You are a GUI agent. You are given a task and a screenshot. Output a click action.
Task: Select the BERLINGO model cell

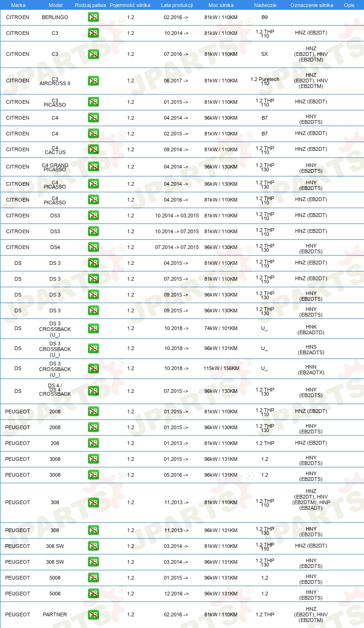pos(55,18)
